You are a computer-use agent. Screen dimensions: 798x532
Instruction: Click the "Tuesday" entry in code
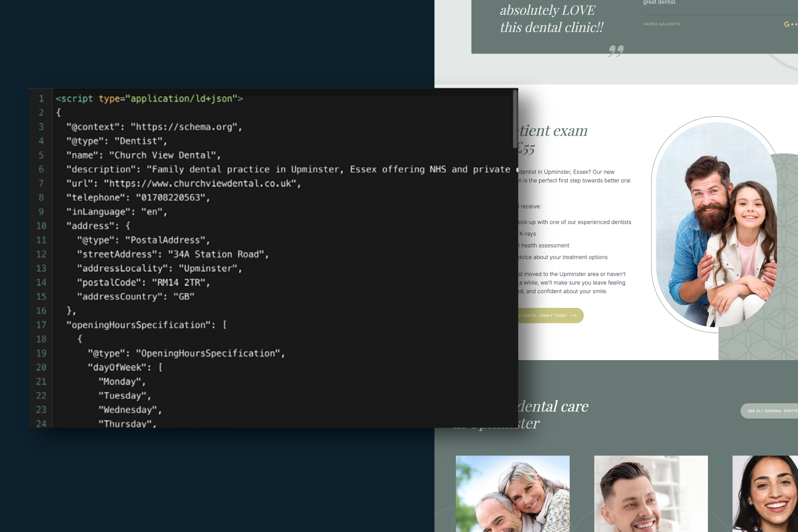125,395
